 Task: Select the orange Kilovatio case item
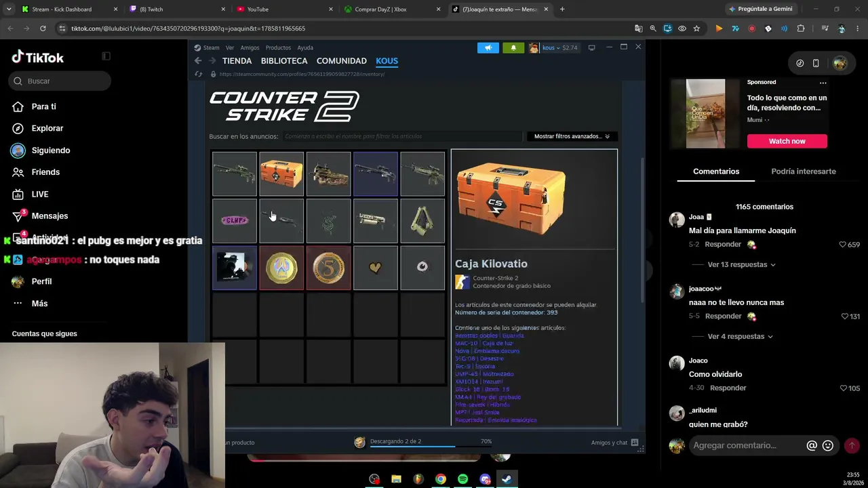pos(281,174)
